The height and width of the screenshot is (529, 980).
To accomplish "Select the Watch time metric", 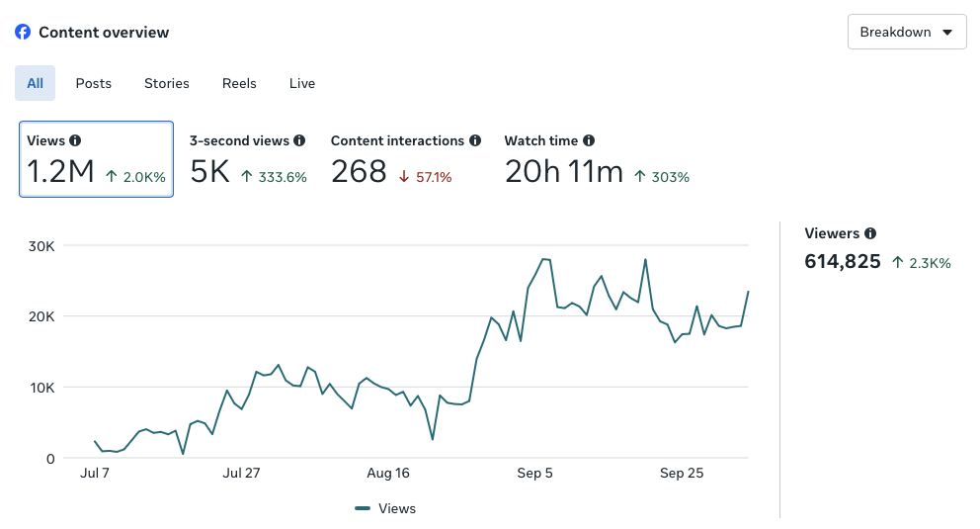I will [x=597, y=159].
